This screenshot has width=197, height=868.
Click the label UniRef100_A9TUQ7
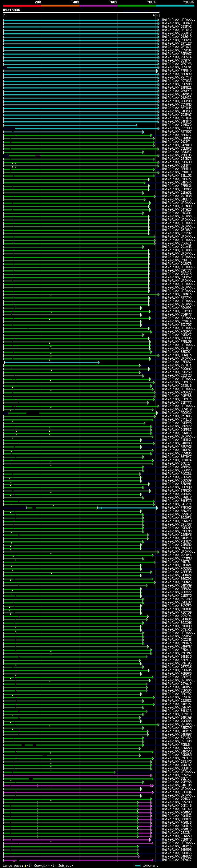[177, 132]
